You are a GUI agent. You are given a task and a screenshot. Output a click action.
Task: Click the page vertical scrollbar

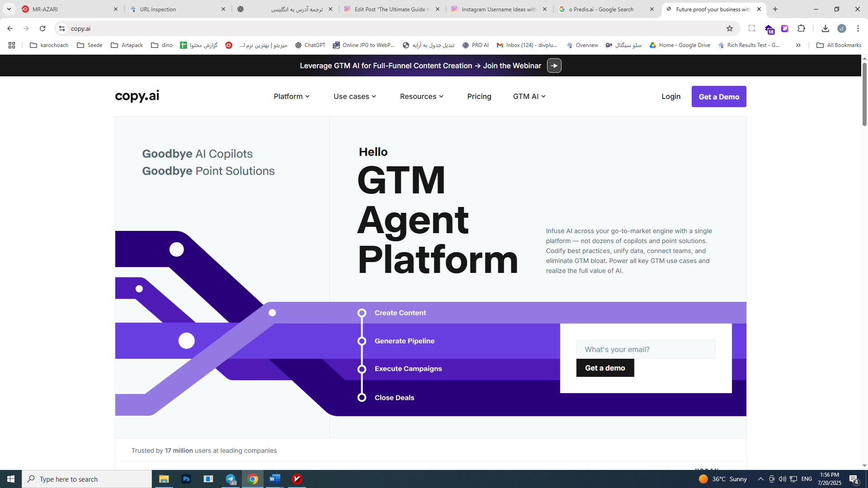click(864, 94)
